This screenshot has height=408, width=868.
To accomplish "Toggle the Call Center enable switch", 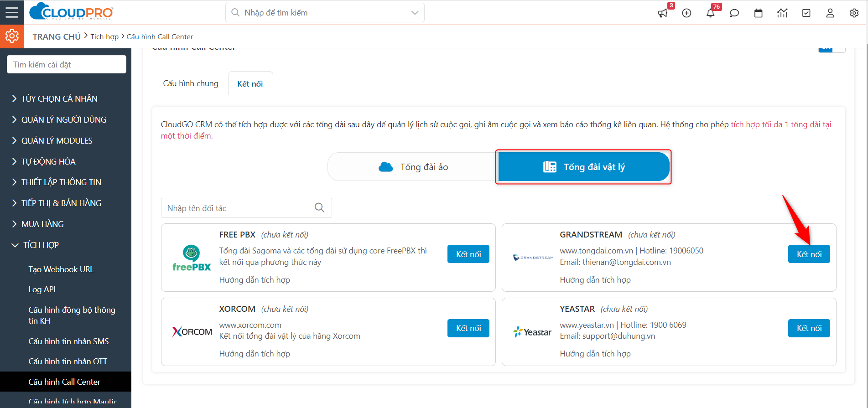I will [832, 49].
